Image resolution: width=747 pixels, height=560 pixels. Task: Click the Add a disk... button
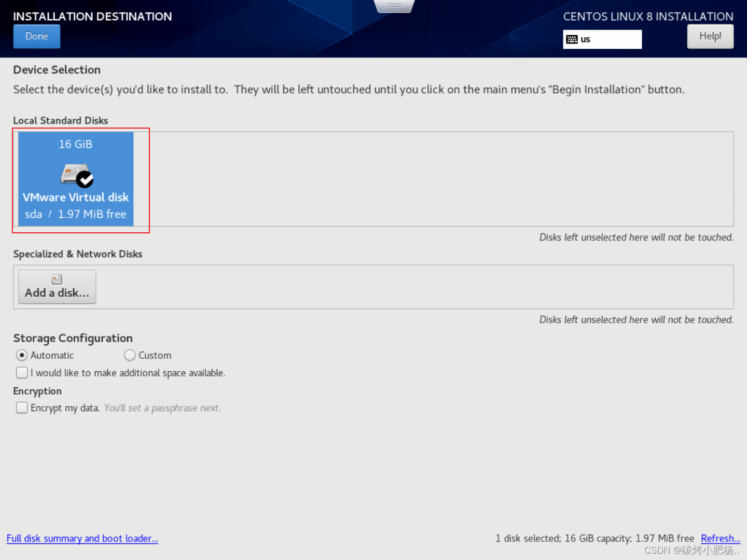coord(57,287)
